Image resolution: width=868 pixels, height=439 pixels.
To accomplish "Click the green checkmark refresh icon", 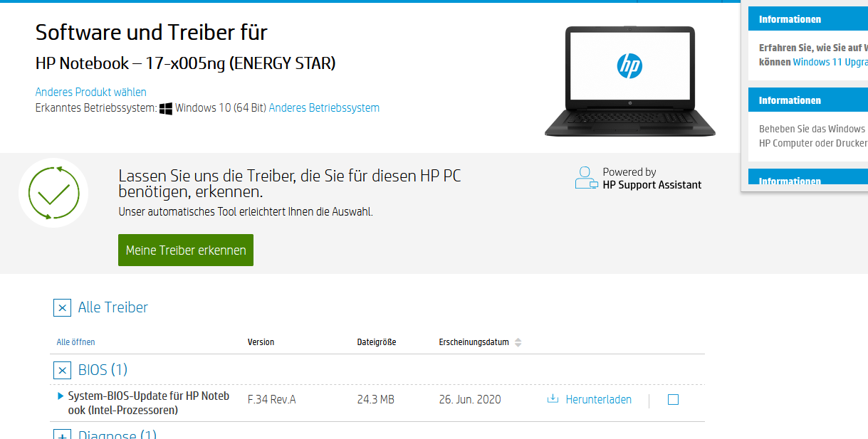I will pos(53,193).
